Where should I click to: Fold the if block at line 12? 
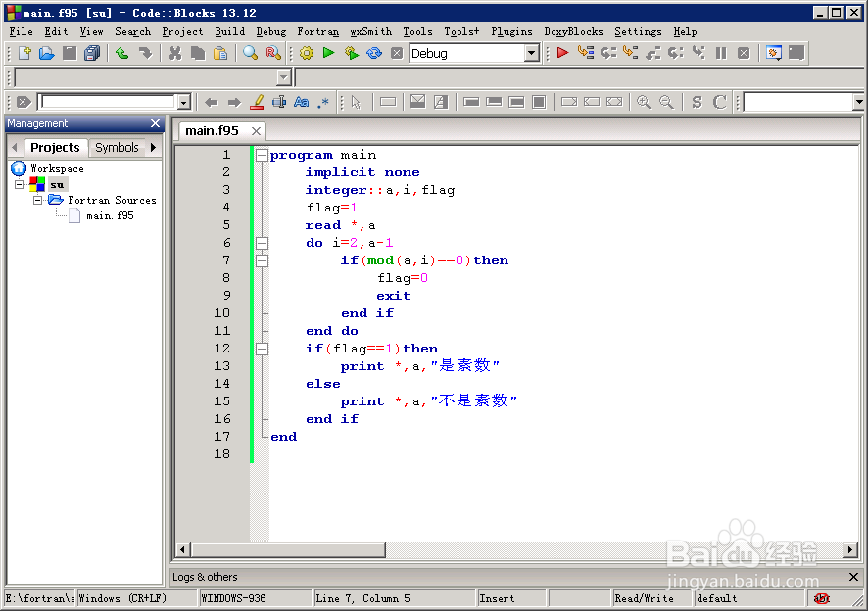[262, 349]
